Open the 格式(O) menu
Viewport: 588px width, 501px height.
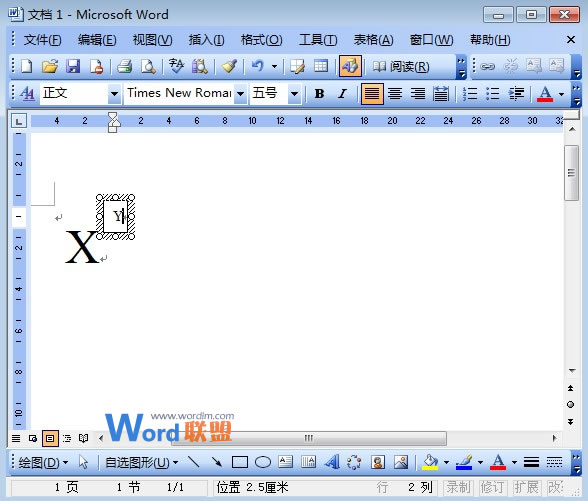(x=261, y=39)
